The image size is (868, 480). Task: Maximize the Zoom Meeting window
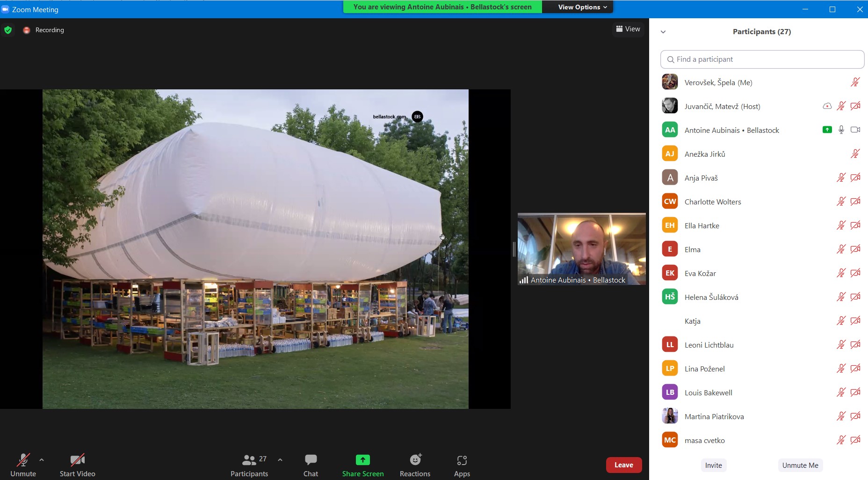[832, 9]
